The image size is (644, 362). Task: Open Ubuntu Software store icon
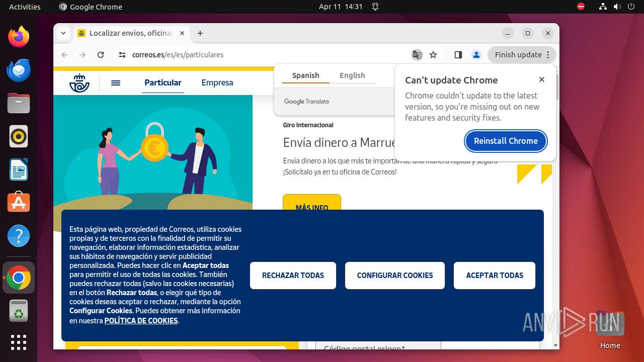pos(19,203)
